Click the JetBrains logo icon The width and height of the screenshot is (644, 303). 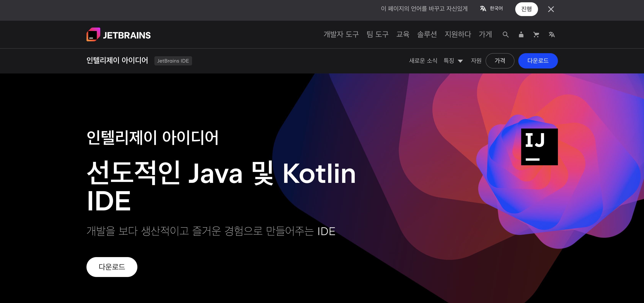93,34
